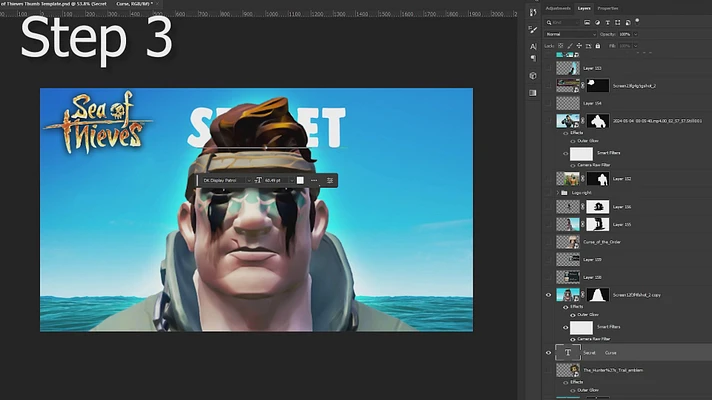Select Curse_of_the_Order layer name
This screenshot has width=712, height=400.
[602, 242]
